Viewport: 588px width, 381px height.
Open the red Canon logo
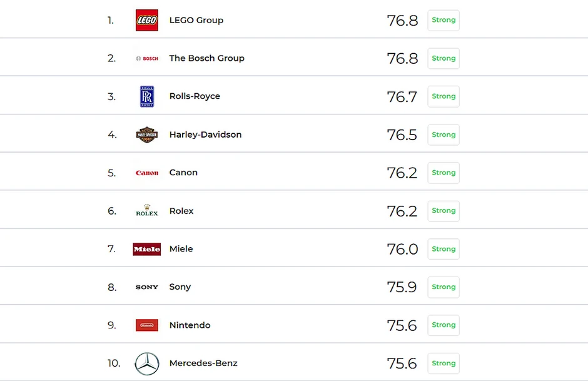(x=147, y=173)
